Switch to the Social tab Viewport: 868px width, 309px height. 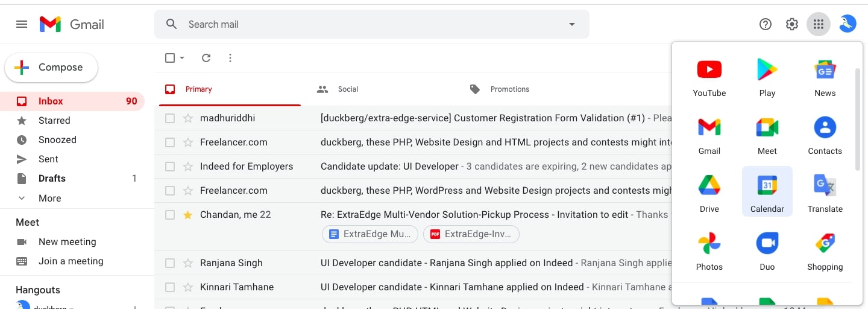pos(347,89)
